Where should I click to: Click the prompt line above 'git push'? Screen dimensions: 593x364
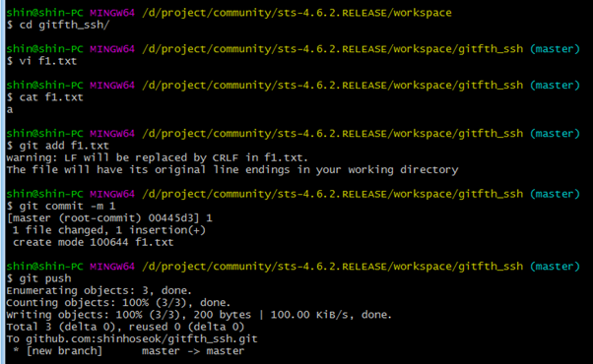click(x=294, y=267)
